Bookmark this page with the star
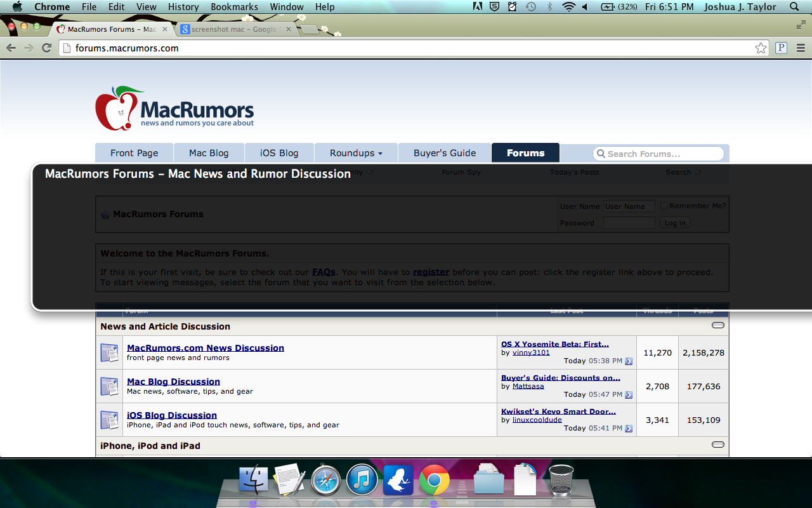Image resolution: width=812 pixels, height=508 pixels. tap(761, 48)
